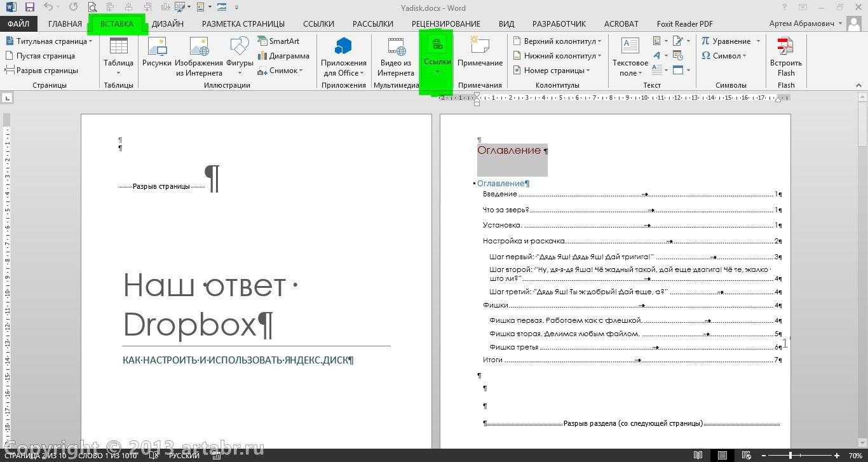Click the Redo/Repeat icon
Image resolution: width=868 pixels, height=462 pixels.
tap(74, 8)
